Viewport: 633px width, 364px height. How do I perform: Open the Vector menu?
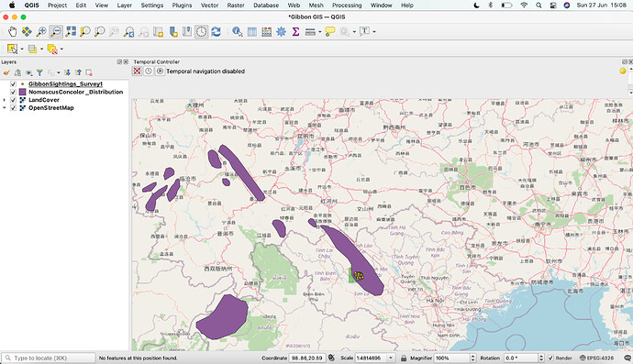[209, 6]
